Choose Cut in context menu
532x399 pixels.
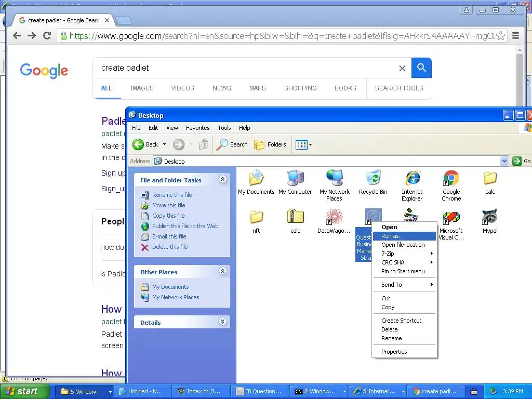404,298
